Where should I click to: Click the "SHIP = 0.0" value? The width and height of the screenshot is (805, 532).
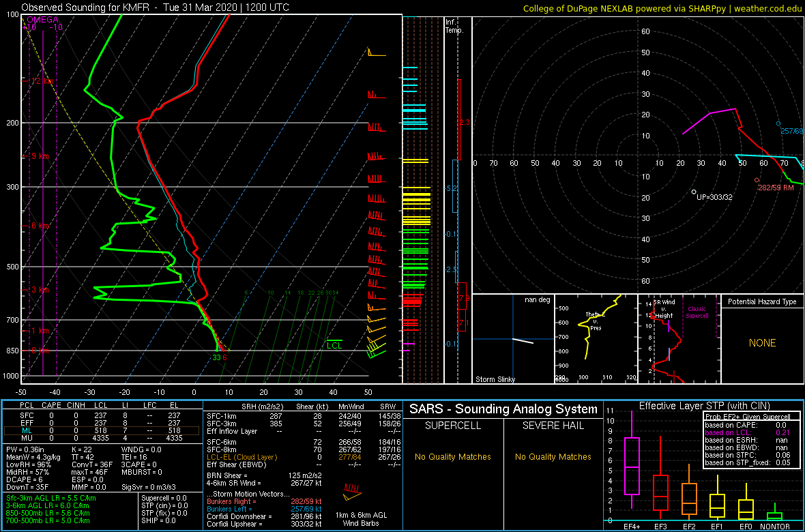click(159, 520)
